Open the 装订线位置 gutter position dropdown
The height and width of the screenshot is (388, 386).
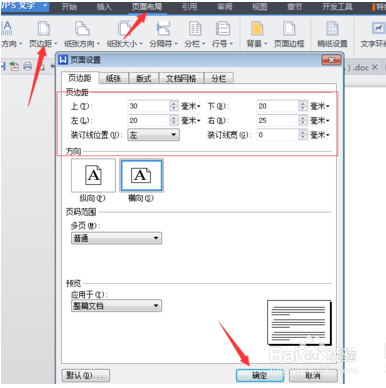(153, 135)
